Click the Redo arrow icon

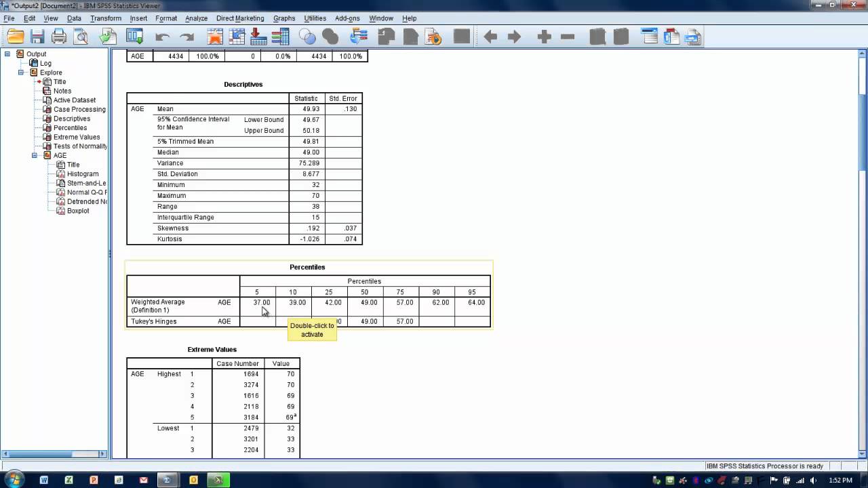click(x=186, y=37)
